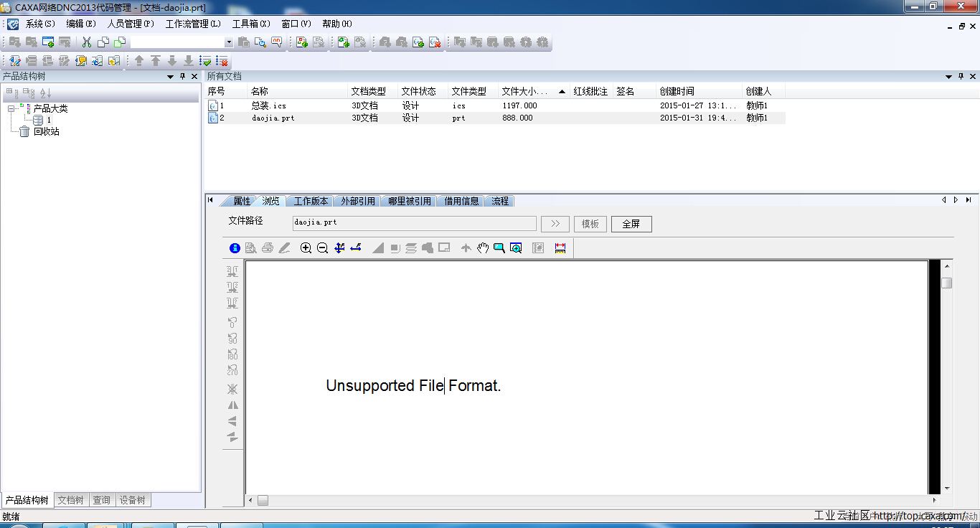Open the toolbar combo box dropdown
The width and height of the screenshot is (980, 528).
(x=229, y=43)
